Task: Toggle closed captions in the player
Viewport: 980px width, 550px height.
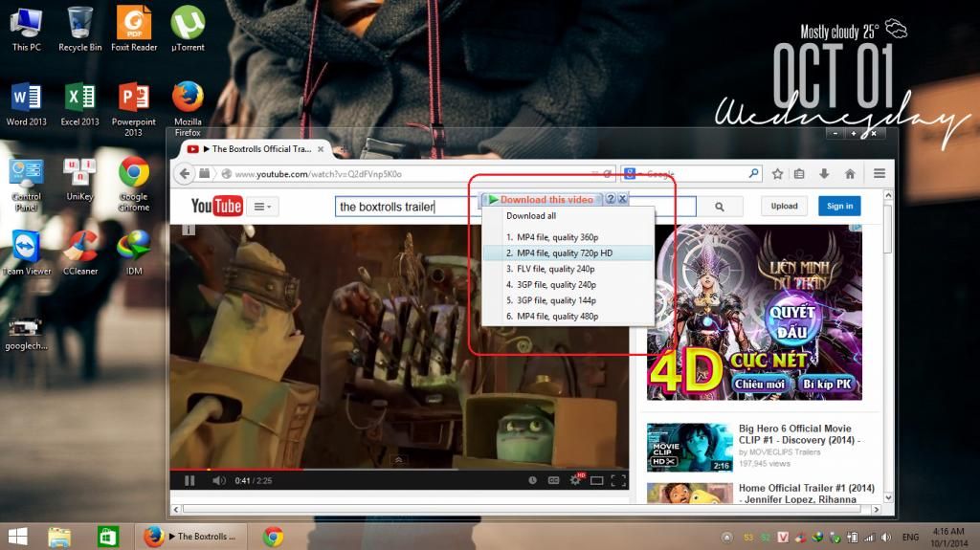Action: (554, 480)
